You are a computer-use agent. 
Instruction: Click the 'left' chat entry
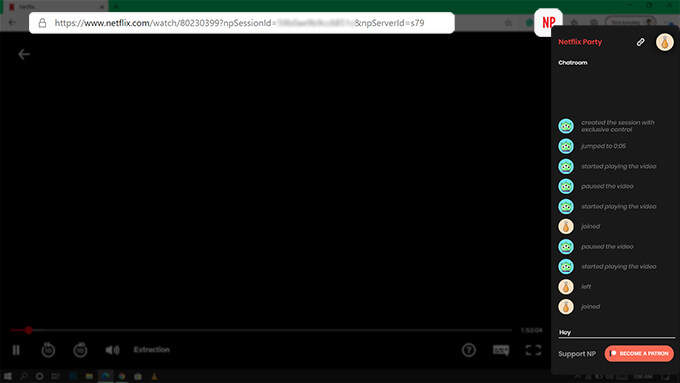[x=586, y=287]
